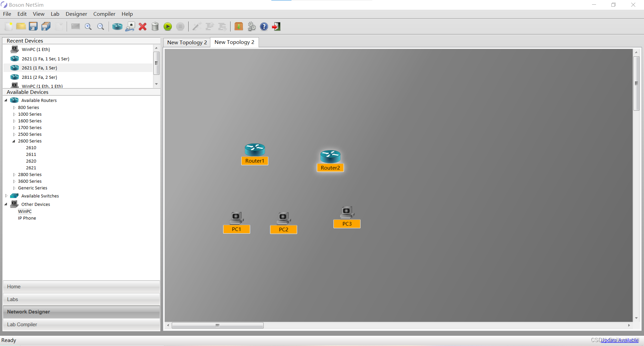Open the Network Designer panel section
The height and width of the screenshot is (346, 644).
[82, 312]
